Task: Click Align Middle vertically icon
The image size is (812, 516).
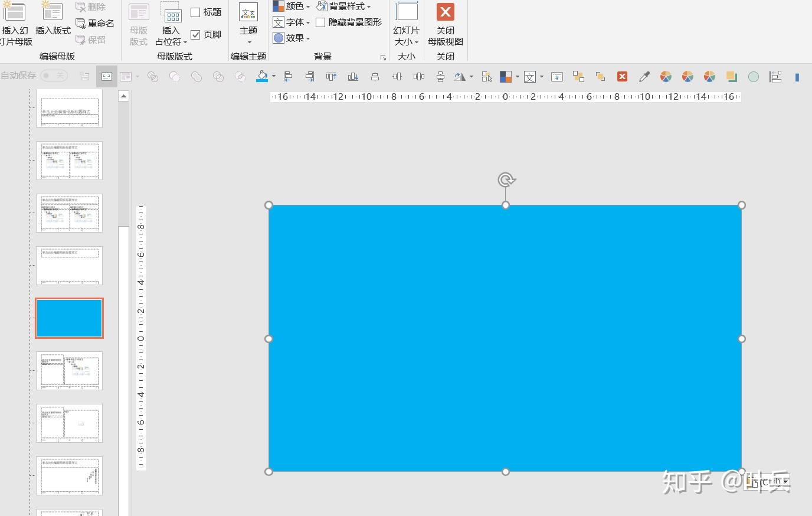Action: click(397, 77)
